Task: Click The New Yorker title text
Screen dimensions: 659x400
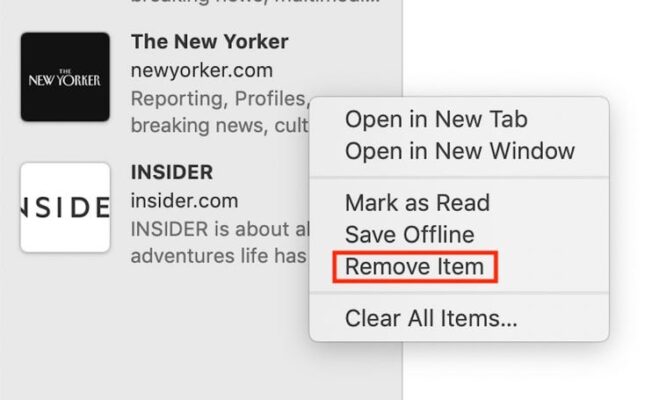Action: 209,42
